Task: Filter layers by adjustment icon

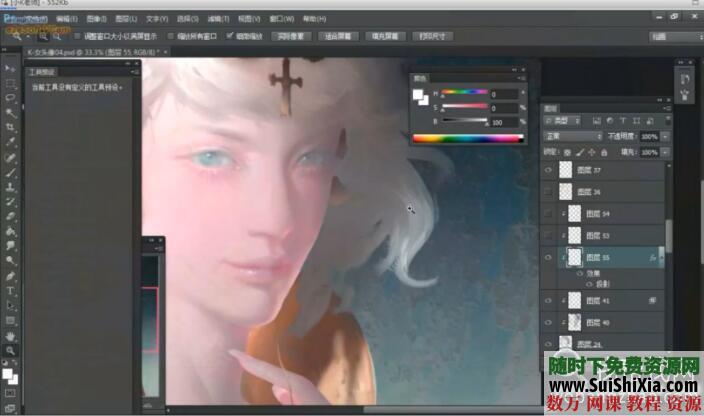Action: pos(610,121)
